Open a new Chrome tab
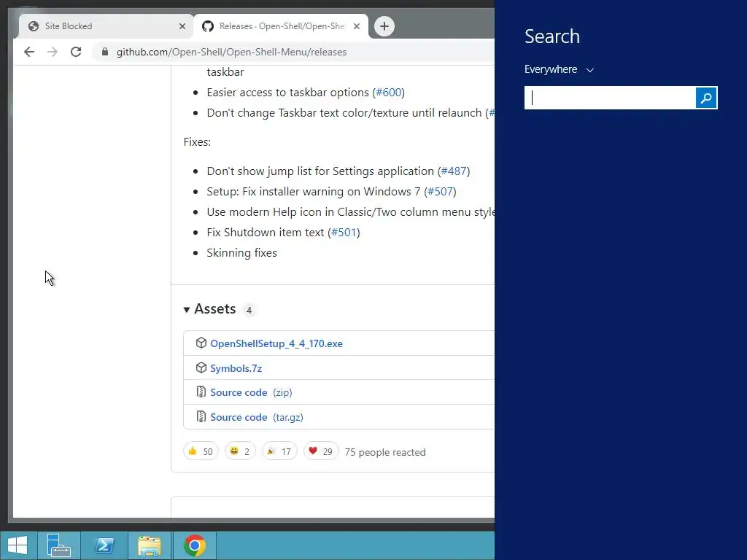 [384, 26]
